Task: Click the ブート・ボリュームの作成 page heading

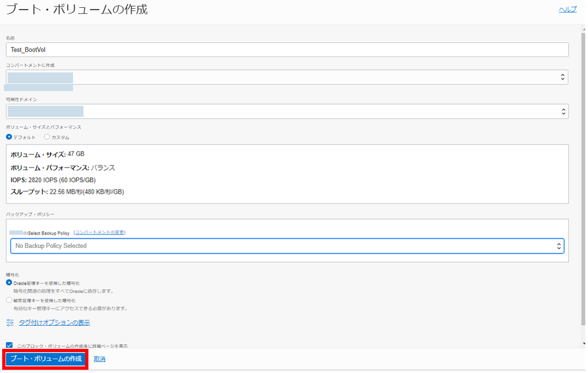Action: point(77,9)
